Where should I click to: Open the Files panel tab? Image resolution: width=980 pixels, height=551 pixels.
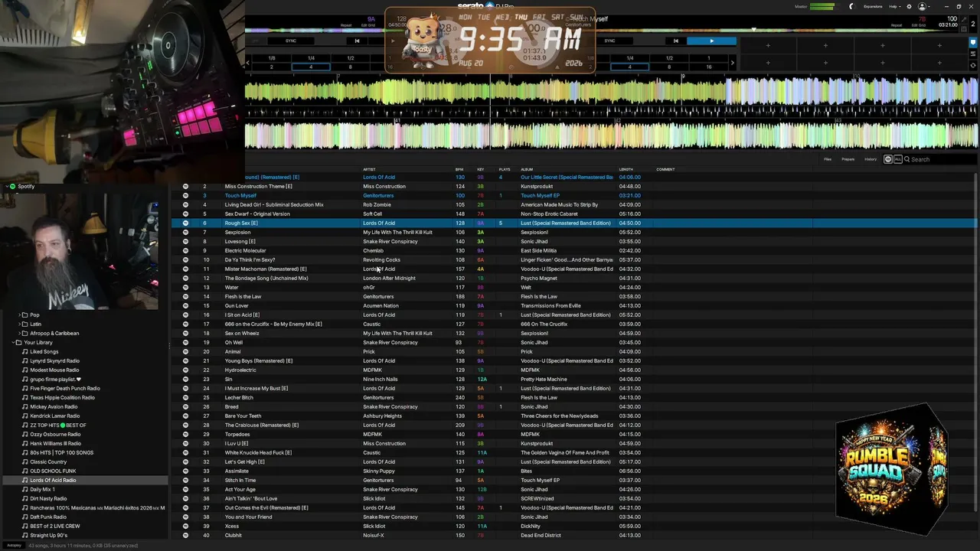point(828,159)
